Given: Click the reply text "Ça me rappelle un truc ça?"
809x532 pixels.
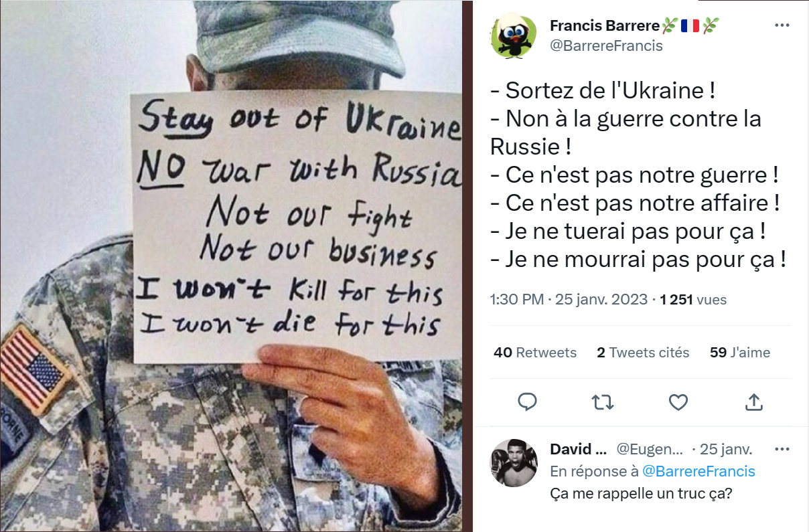Looking at the screenshot, I should 640,496.
